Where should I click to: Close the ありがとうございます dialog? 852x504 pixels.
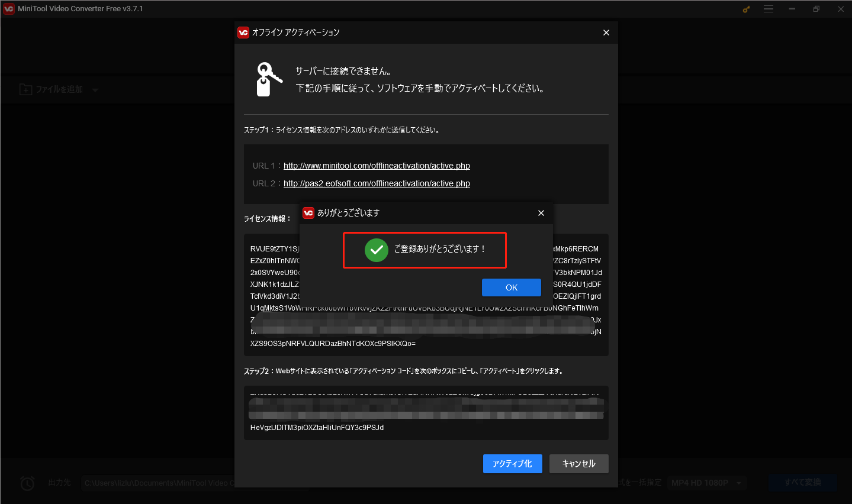tap(541, 213)
